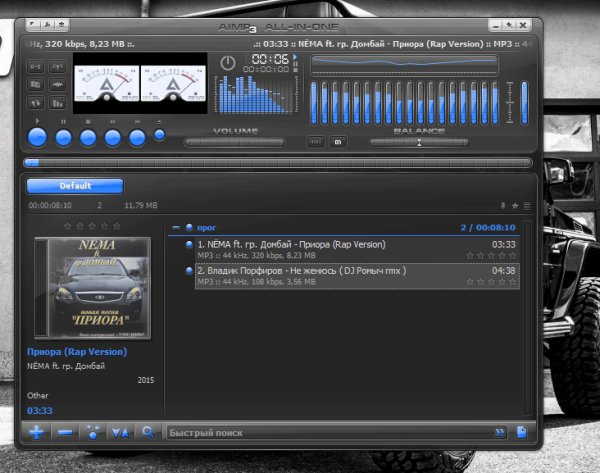Click the pin icon in playlist header
This screenshot has width=600, height=473.
(503, 206)
